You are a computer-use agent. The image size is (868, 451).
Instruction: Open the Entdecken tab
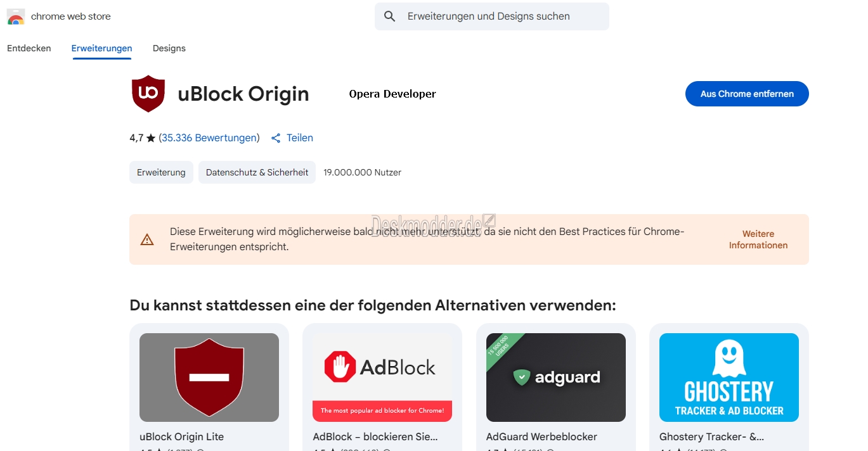click(x=29, y=48)
